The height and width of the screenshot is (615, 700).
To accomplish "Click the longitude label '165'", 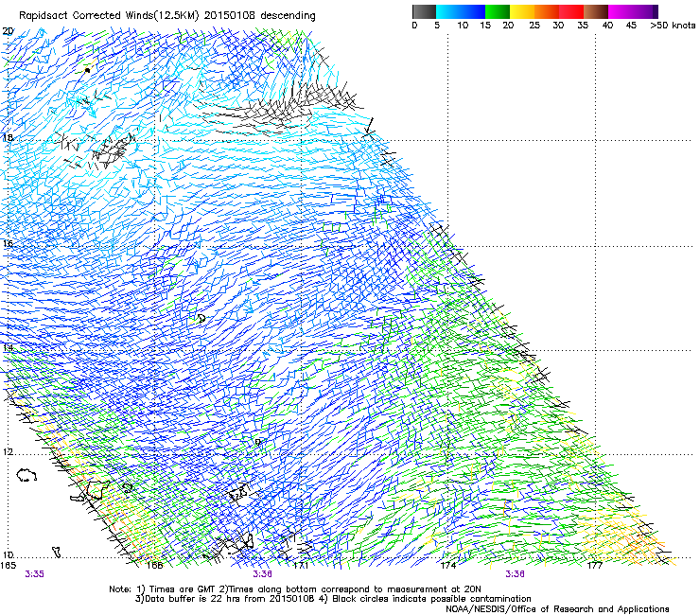I will (8, 566).
